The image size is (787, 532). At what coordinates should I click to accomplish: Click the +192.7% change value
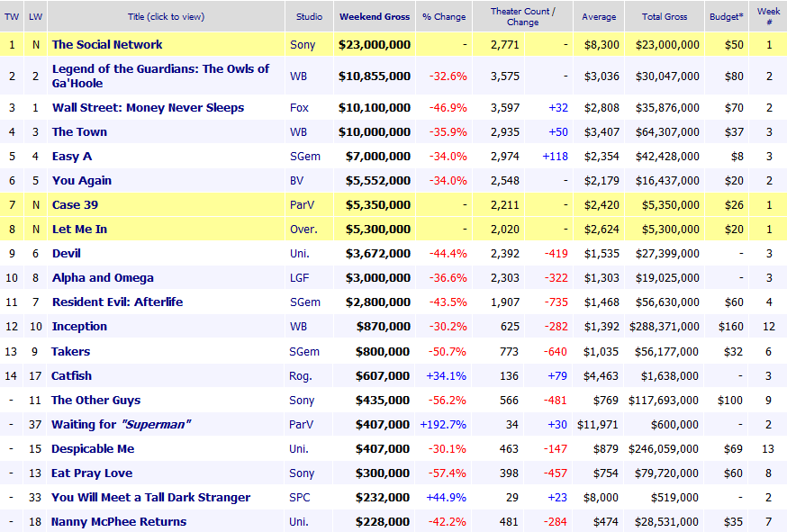click(443, 425)
